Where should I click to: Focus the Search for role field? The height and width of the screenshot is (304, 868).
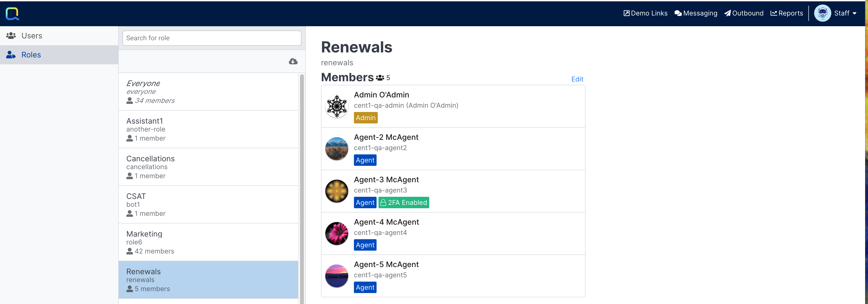pos(212,38)
